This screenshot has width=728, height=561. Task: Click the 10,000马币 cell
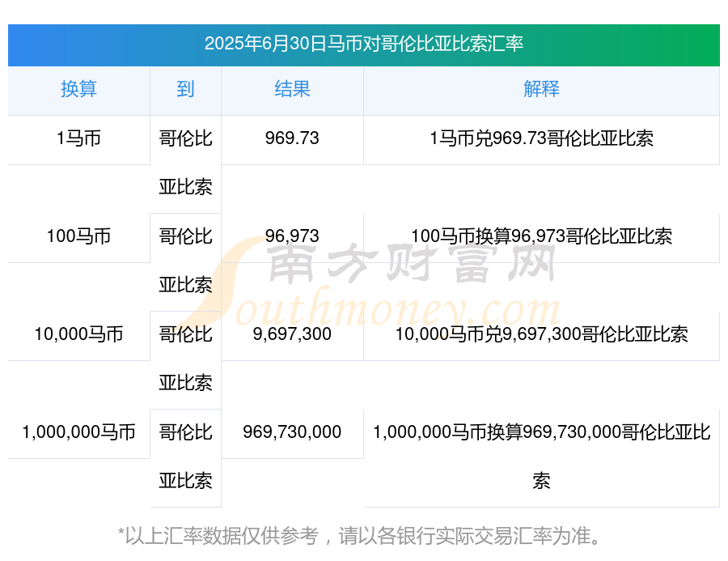(79, 334)
